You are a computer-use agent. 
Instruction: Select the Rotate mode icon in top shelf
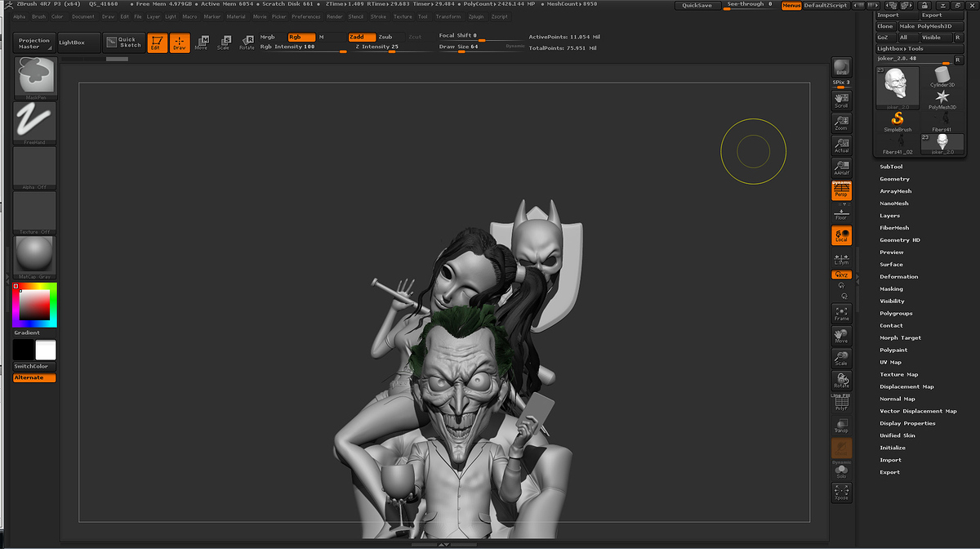pyautogui.click(x=247, y=42)
